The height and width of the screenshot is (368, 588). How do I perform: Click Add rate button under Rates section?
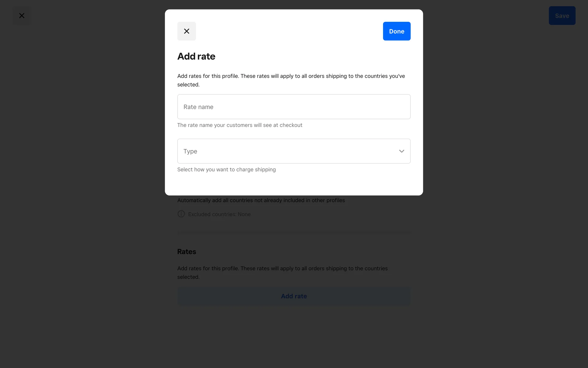[x=294, y=296]
